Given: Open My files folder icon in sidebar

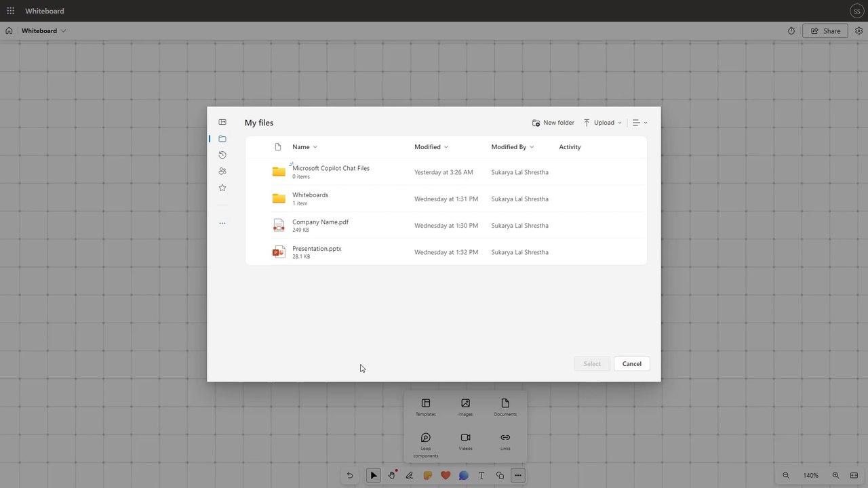Looking at the screenshot, I should 222,139.
